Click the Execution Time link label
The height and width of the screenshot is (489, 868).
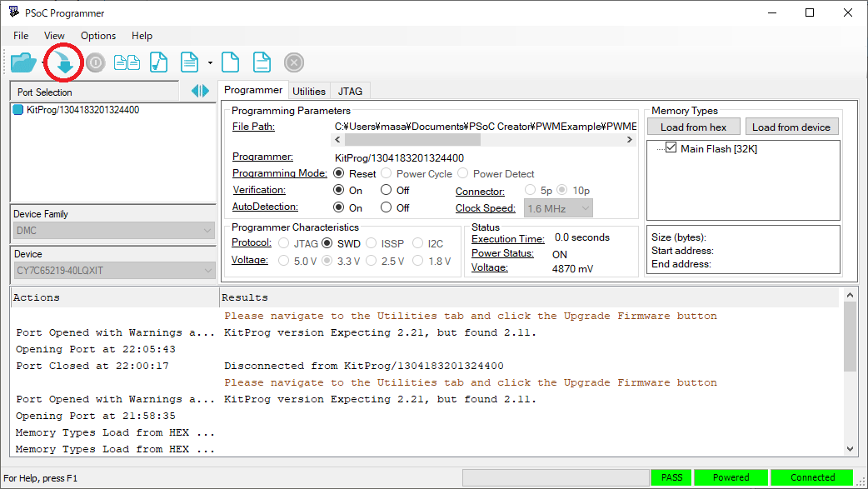[507, 239]
